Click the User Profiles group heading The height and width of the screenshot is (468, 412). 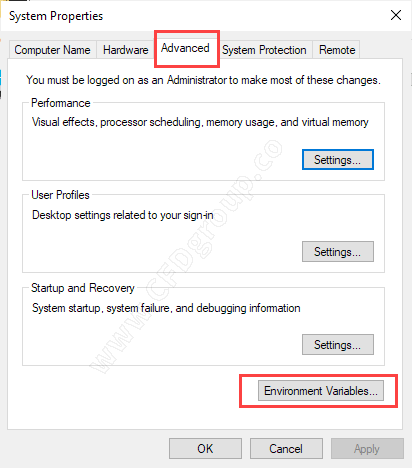pyautogui.click(x=60, y=195)
